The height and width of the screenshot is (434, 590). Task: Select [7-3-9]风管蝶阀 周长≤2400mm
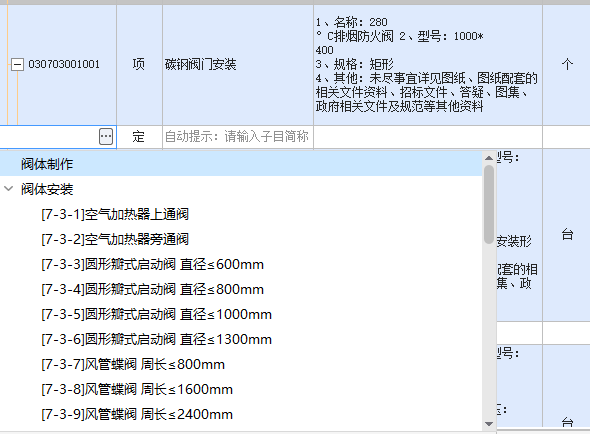point(137,414)
